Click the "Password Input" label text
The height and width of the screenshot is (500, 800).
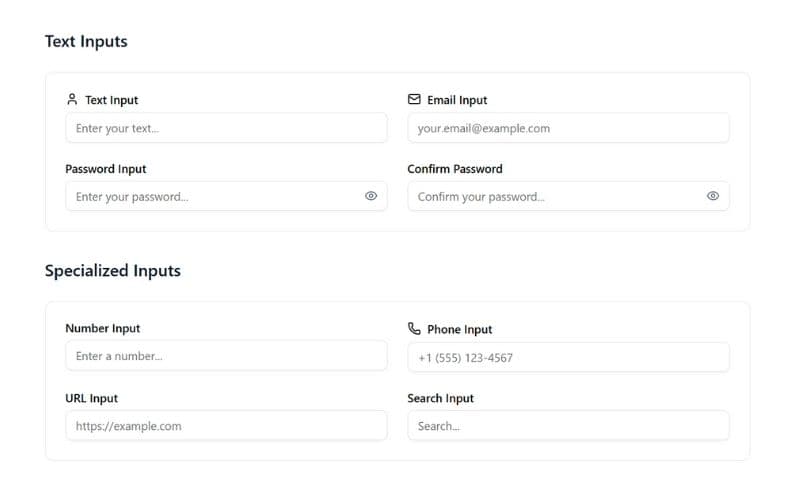click(x=106, y=169)
